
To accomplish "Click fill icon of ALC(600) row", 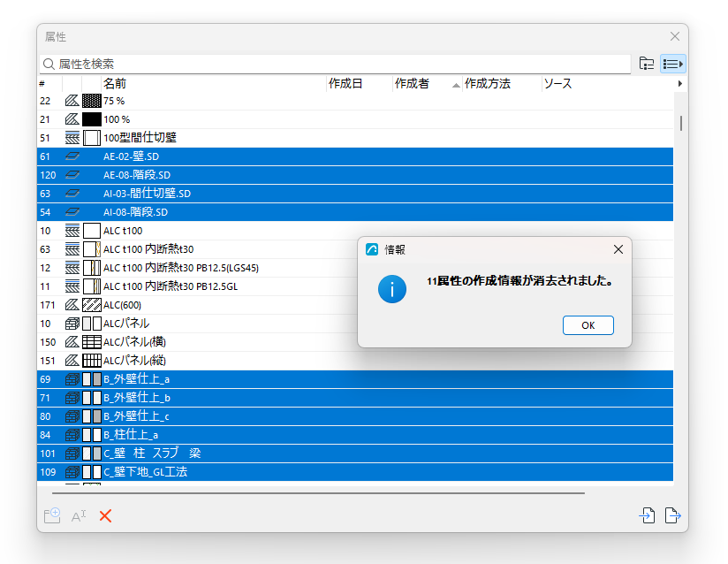I will pos(72,305).
